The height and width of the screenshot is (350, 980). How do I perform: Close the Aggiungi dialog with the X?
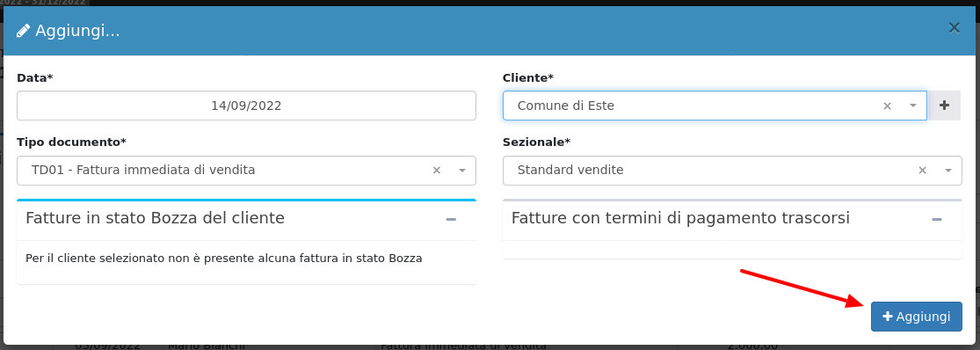pyautogui.click(x=954, y=27)
